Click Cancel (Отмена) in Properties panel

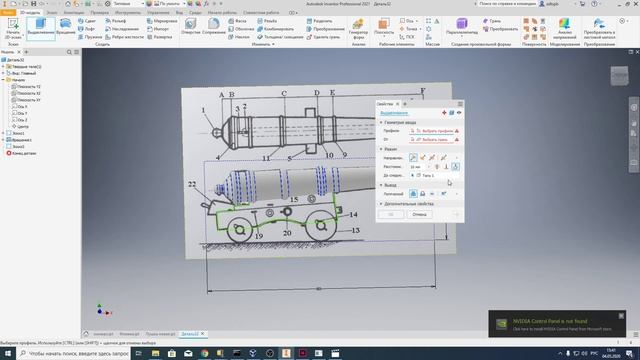click(x=419, y=214)
